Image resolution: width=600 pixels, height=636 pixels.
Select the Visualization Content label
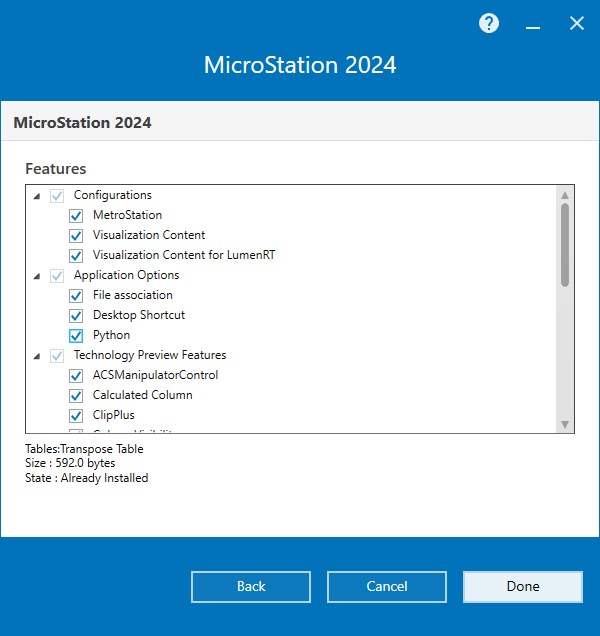pos(149,235)
